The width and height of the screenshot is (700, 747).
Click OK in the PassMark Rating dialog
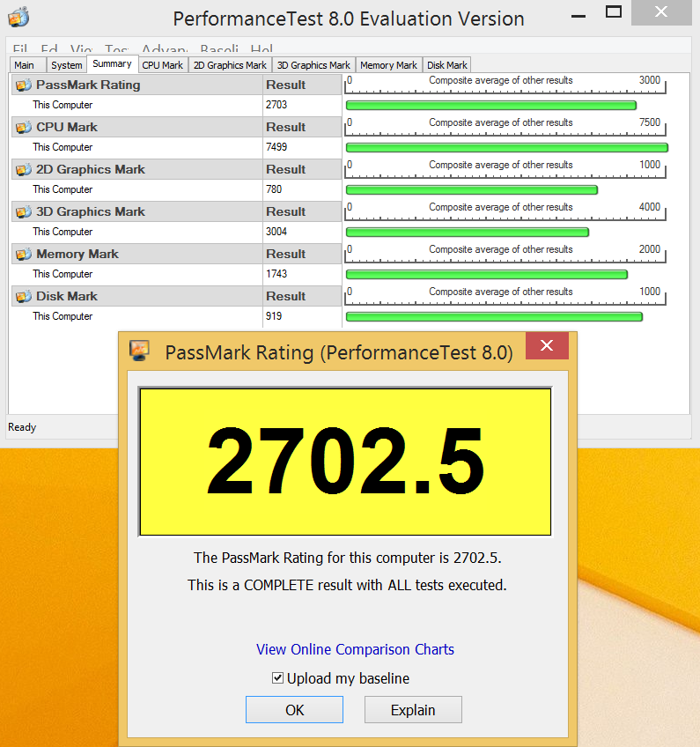(294, 710)
